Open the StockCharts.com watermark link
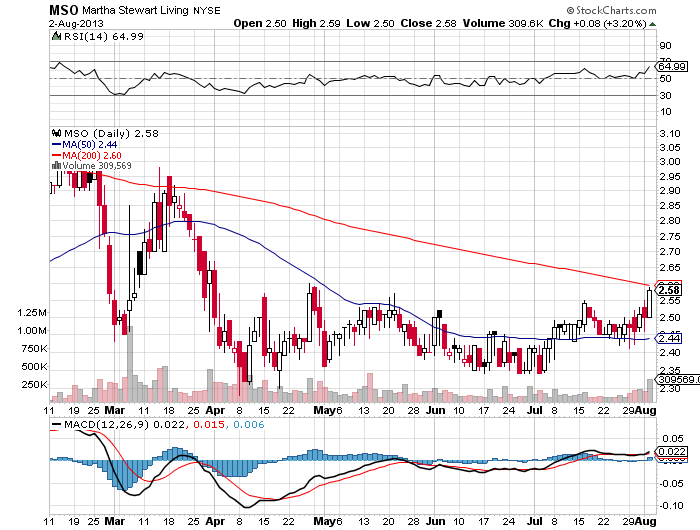Screen dimensions: 700x530 point(611,10)
